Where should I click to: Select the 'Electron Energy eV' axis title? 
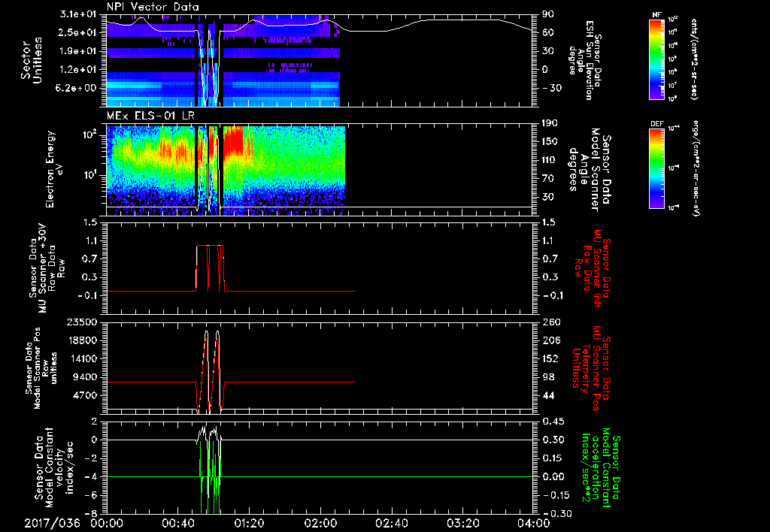(53, 169)
